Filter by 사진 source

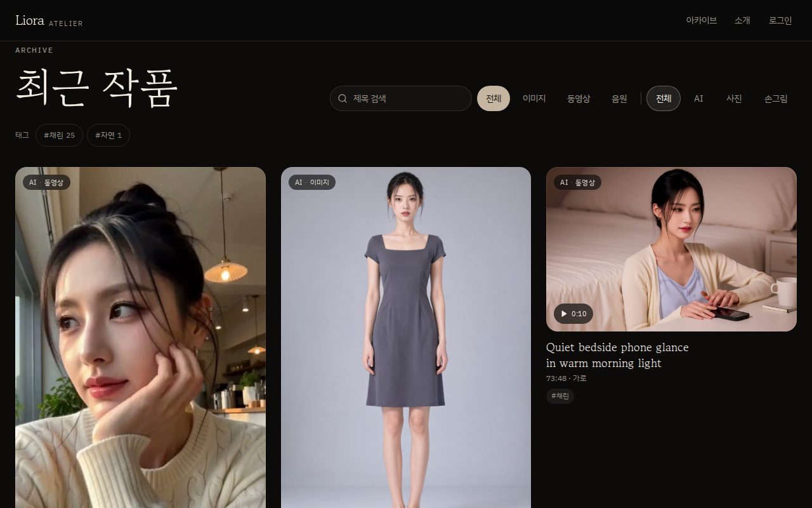(x=734, y=98)
